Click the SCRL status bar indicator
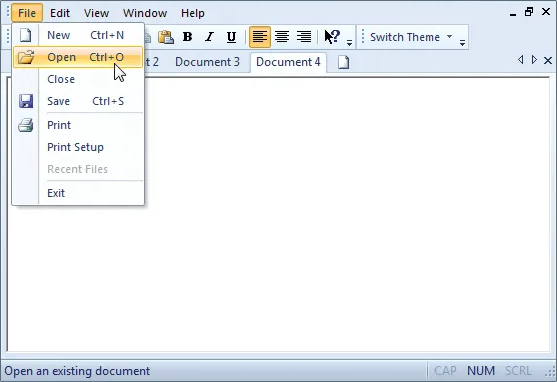557x382 pixels. (x=518, y=371)
